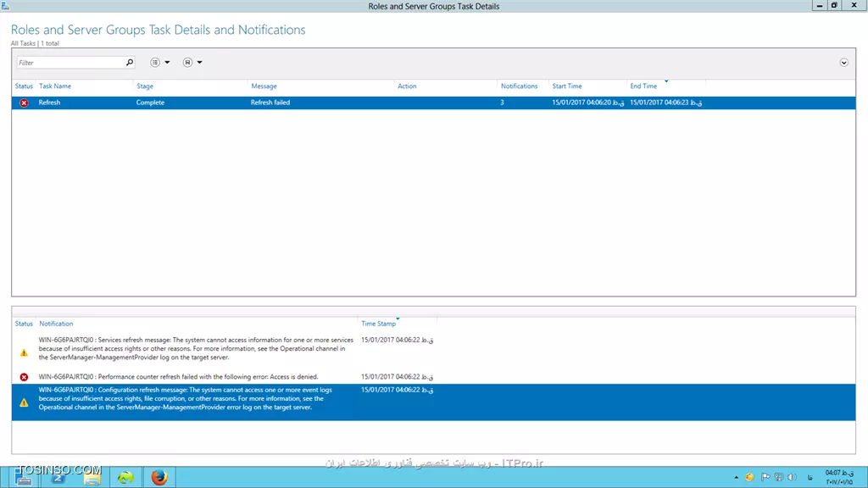Viewport: 868px width, 488px height.
Task: Show hidden tray icons arrow
Action: tap(737, 477)
